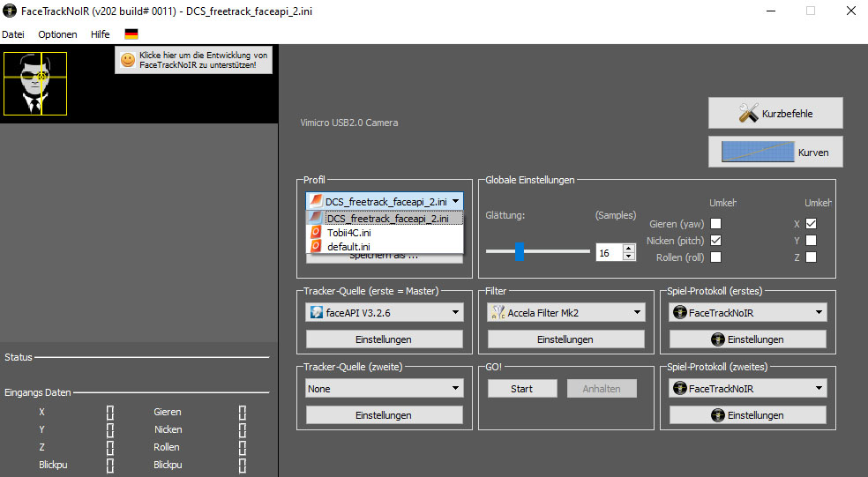868x477 pixels.
Task: Click the smiley donation icon
Action: (128, 60)
